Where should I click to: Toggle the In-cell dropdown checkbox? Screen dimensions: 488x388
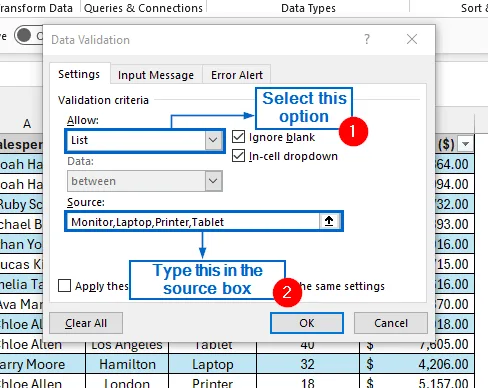[238, 156]
